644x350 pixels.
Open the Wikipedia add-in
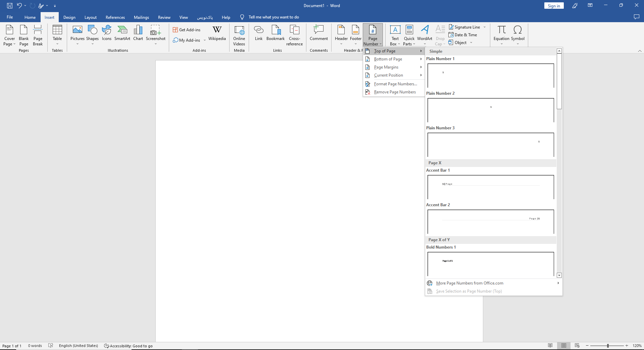click(x=217, y=34)
